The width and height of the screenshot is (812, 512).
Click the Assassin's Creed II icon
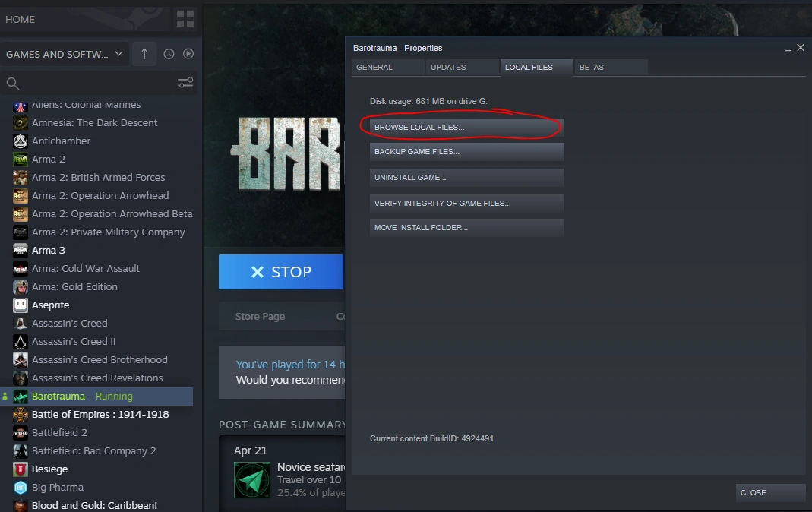21,342
